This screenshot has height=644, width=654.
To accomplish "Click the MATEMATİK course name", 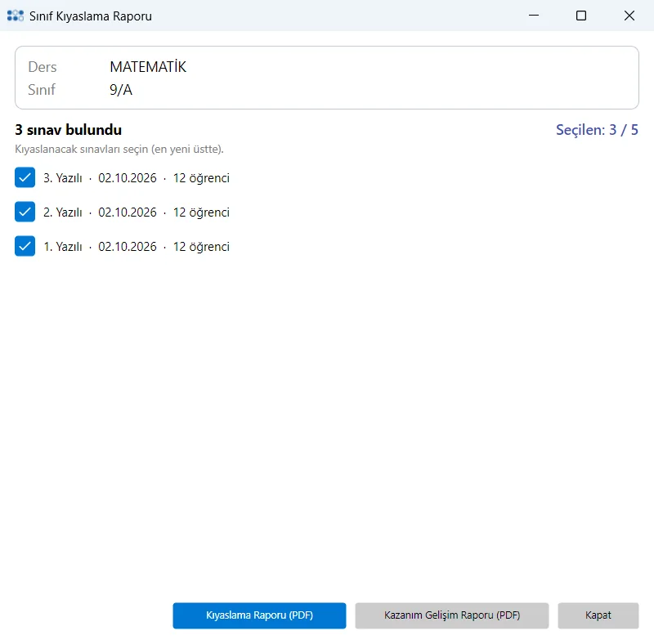I will coord(148,67).
